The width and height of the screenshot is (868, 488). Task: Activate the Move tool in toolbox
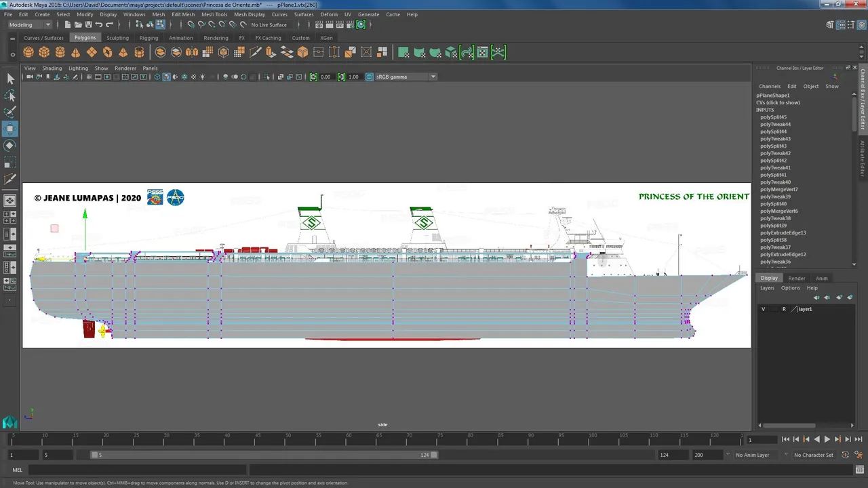pyautogui.click(x=10, y=129)
